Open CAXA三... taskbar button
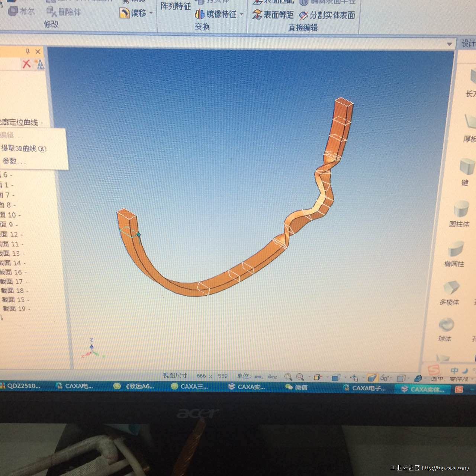476x476 pixels. (x=189, y=387)
